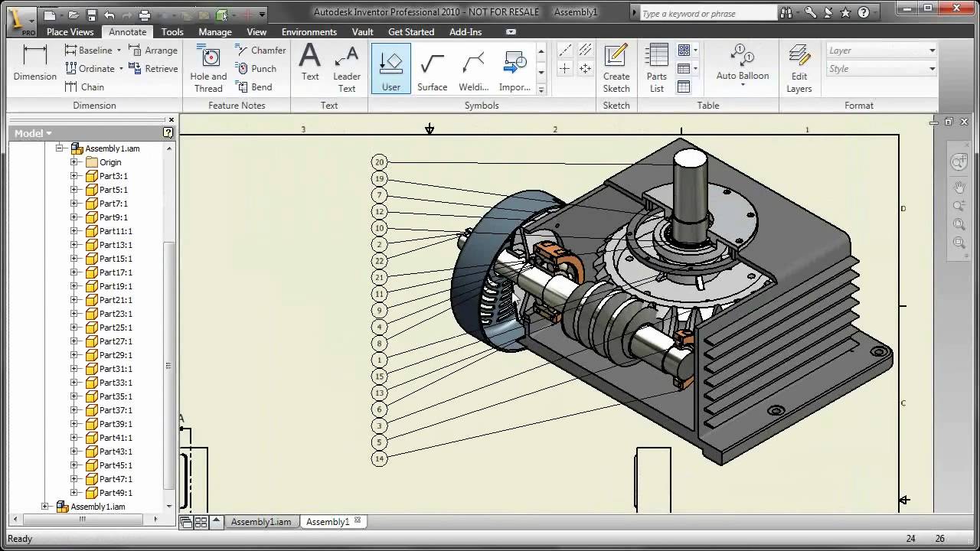This screenshot has height=551, width=980.
Task: Open Edit Layers
Action: point(799,69)
